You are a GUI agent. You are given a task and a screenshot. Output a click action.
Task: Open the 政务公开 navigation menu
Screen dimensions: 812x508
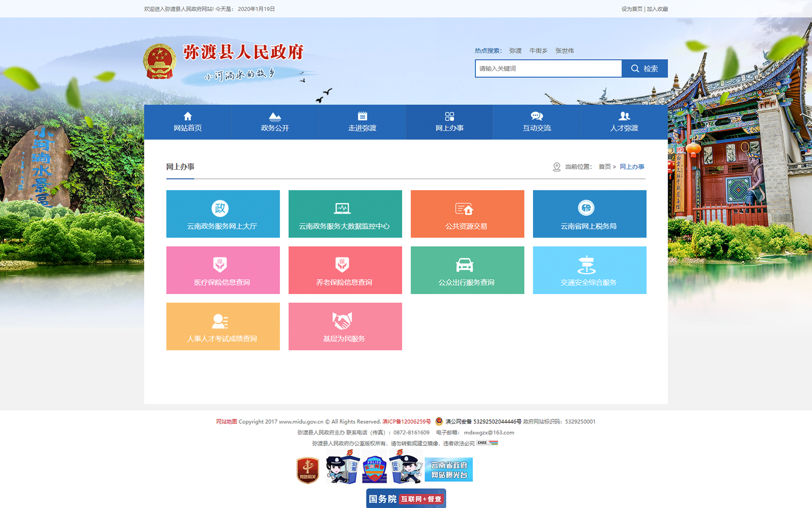[x=275, y=122]
